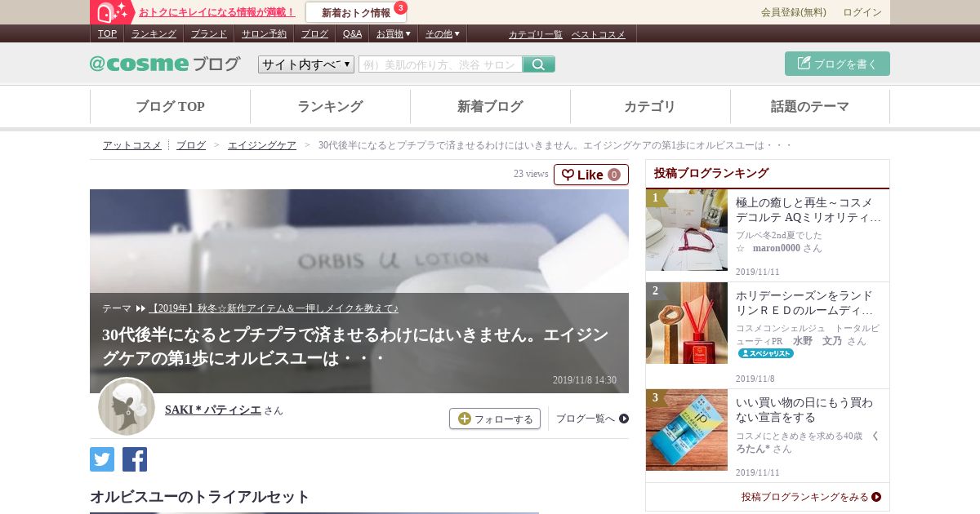The image size is (980, 514).
Task: Click the スペシャリスト badge
Action: 766,353
